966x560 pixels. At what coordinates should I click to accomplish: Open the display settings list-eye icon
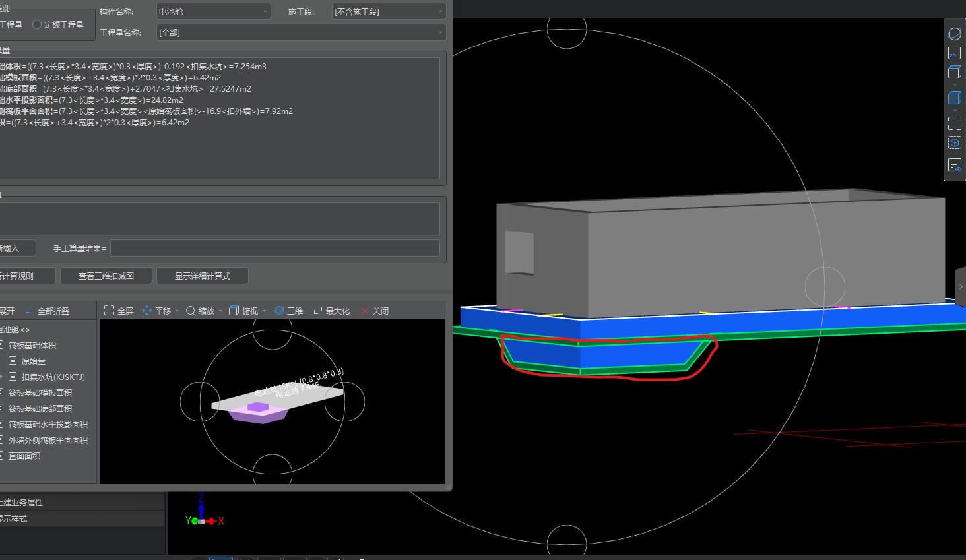(954, 165)
